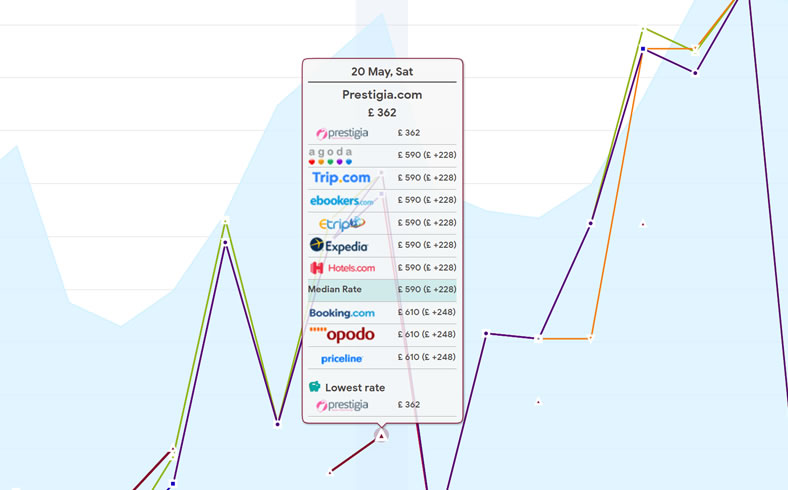Click the Agoda logo in the tooltip
Image resolution: width=788 pixels, height=490 pixels.
330,155
